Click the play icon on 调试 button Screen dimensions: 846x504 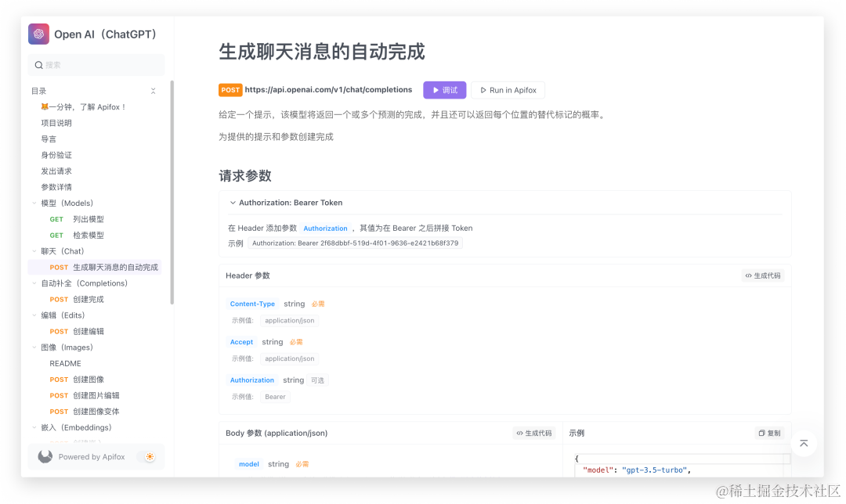pos(436,90)
